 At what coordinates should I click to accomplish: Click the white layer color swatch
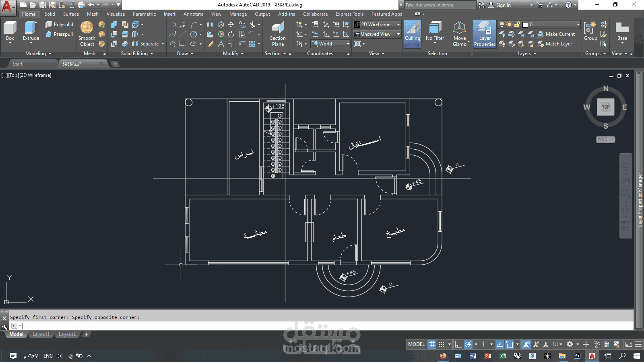click(x=525, y=25)
